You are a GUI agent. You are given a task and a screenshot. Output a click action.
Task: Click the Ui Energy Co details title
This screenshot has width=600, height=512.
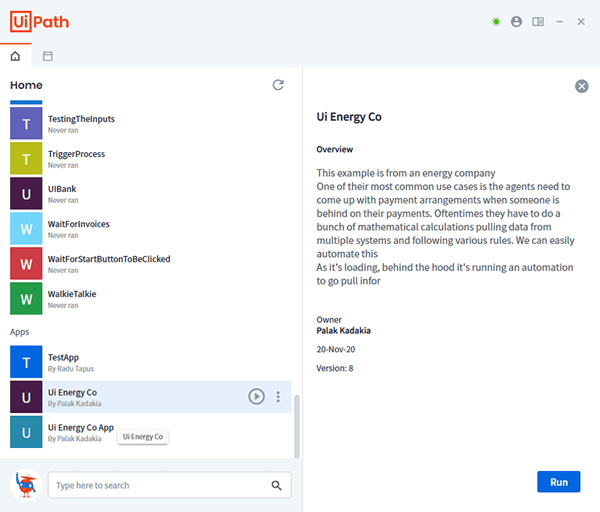click(349, 117)
